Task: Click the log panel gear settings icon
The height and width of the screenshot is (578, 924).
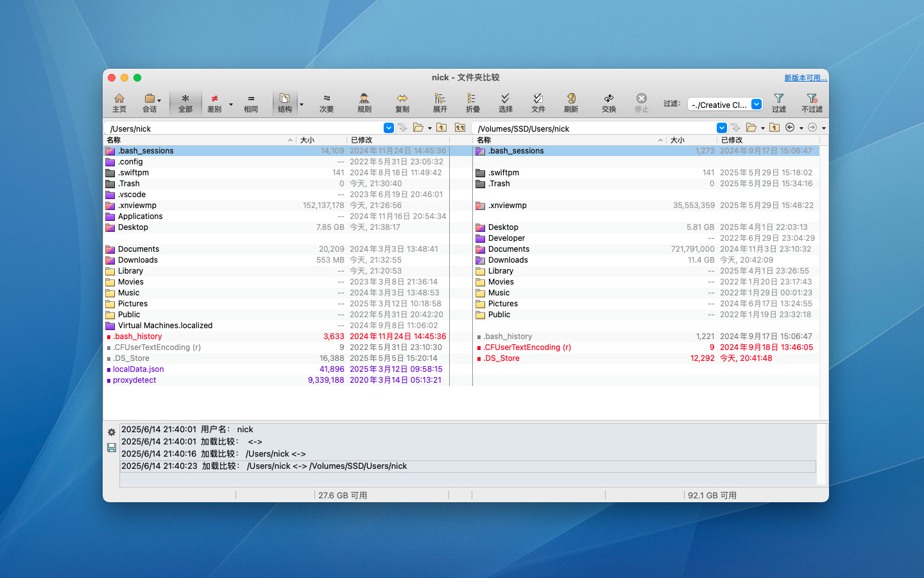Action: tap(112, 432)
